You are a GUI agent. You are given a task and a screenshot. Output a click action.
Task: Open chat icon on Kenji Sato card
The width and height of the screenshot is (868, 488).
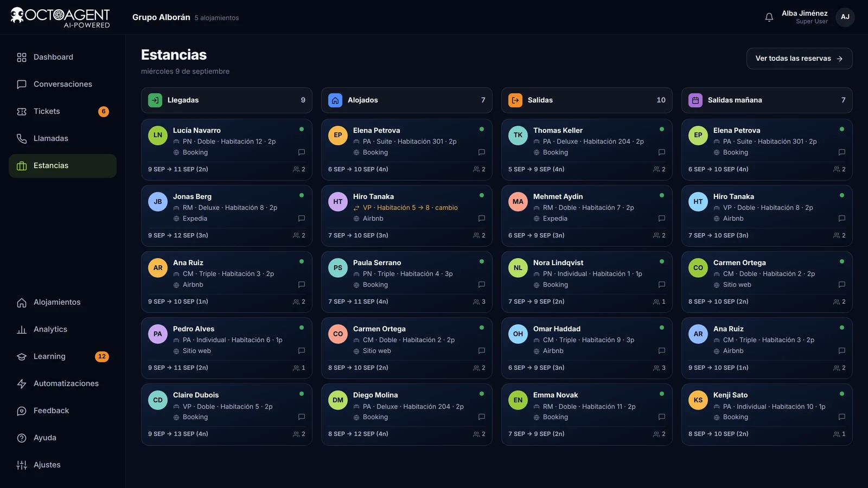842,417
